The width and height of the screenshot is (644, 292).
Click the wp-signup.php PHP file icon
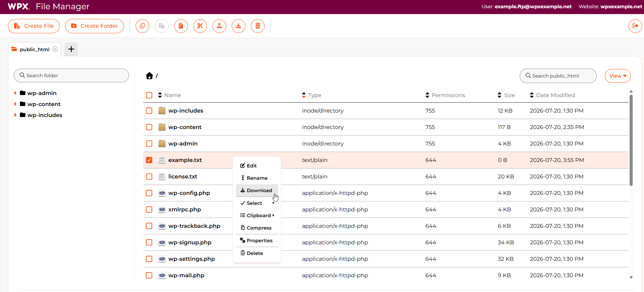(x=162, y=242)
